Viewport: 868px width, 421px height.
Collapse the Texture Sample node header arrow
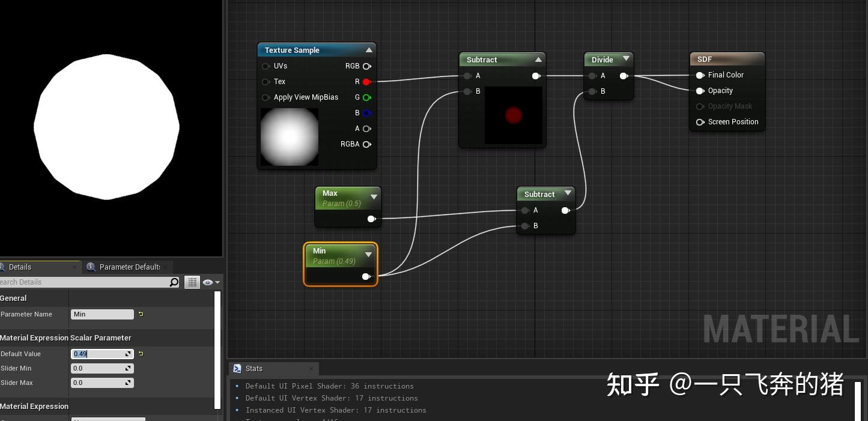click(369, 50)
